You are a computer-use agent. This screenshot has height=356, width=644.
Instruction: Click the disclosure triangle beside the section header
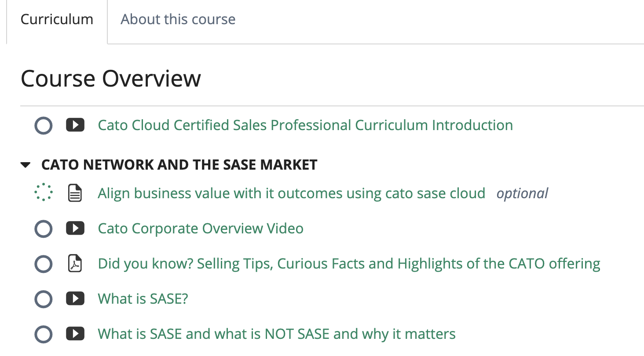[x=26, y=164]
